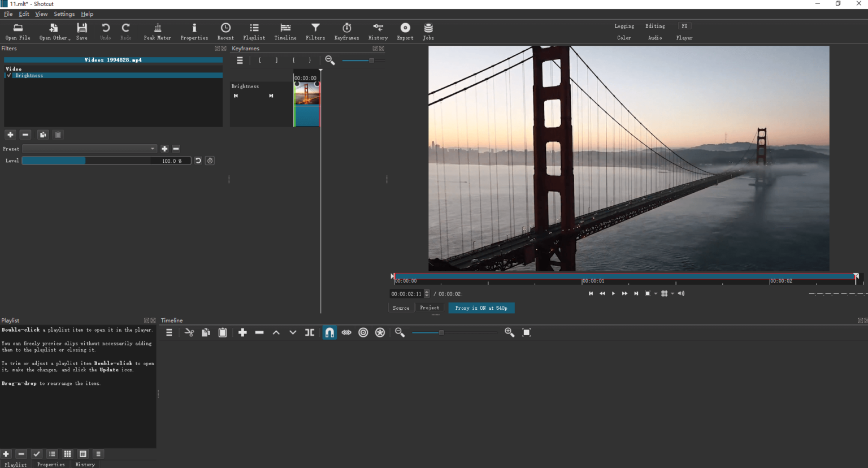Click the timeline Cut scissors icon

pos(189,332)
